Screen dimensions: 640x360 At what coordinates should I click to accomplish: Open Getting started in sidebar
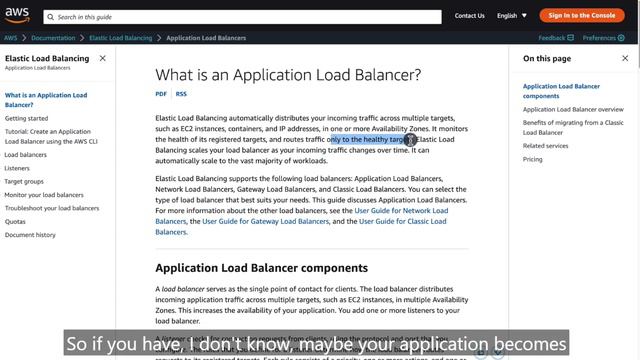[27, 118]
